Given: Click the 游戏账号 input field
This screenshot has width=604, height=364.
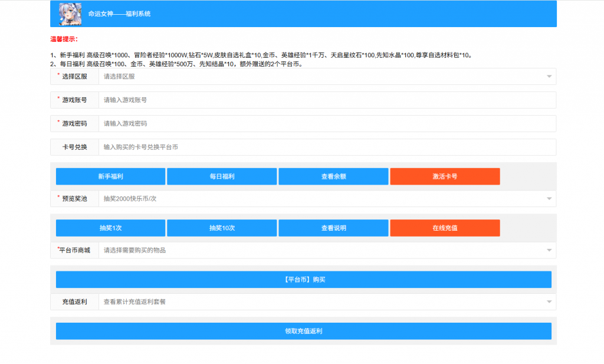Looking at the screenshot, I should (327, 100).
